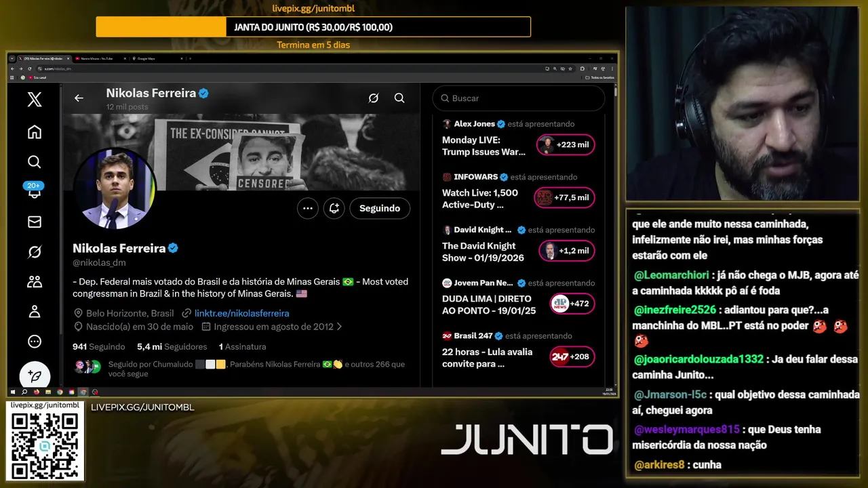
Task: Switch to the YouTube browser tab
Action: click(99, 59)
